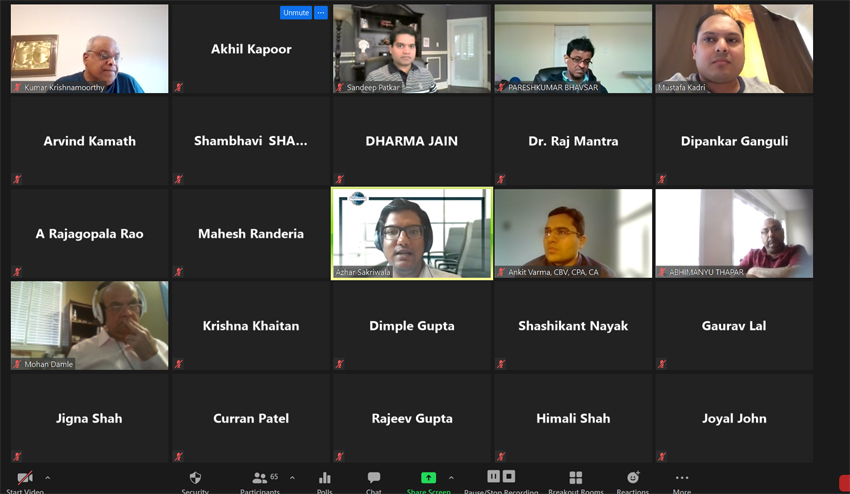Open the More options ellipsis in toolbar
The height and width of the screenshot is (494, 850).
[x=682, y=478]
